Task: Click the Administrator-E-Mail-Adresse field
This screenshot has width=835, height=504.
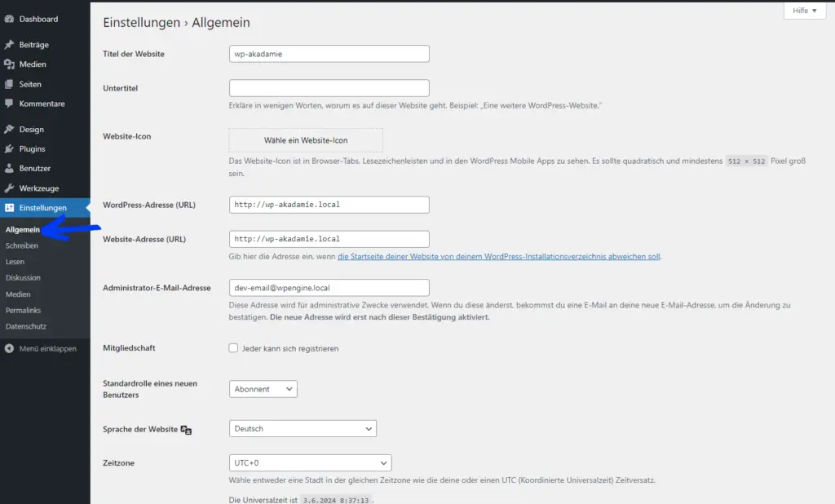Action: pos(329,288)
